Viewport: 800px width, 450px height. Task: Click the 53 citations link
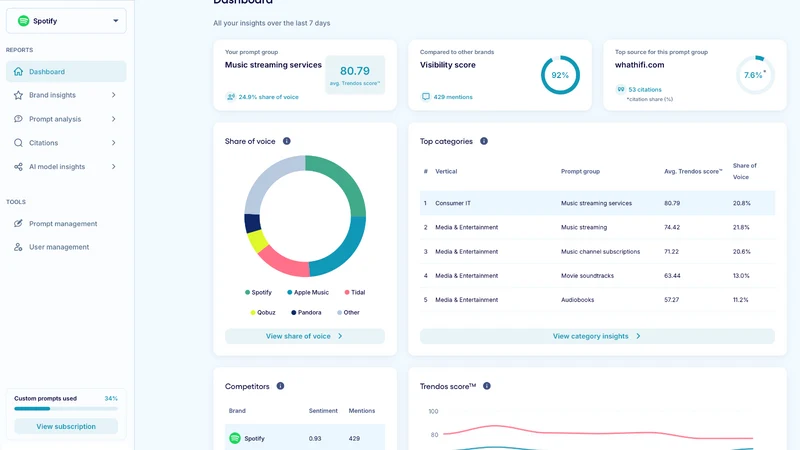pos(645,89)
